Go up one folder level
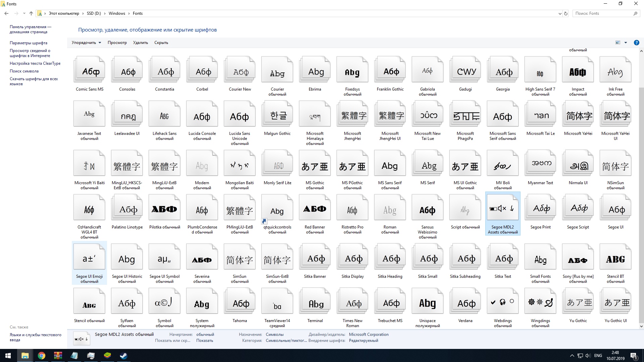 click(31, 13)
